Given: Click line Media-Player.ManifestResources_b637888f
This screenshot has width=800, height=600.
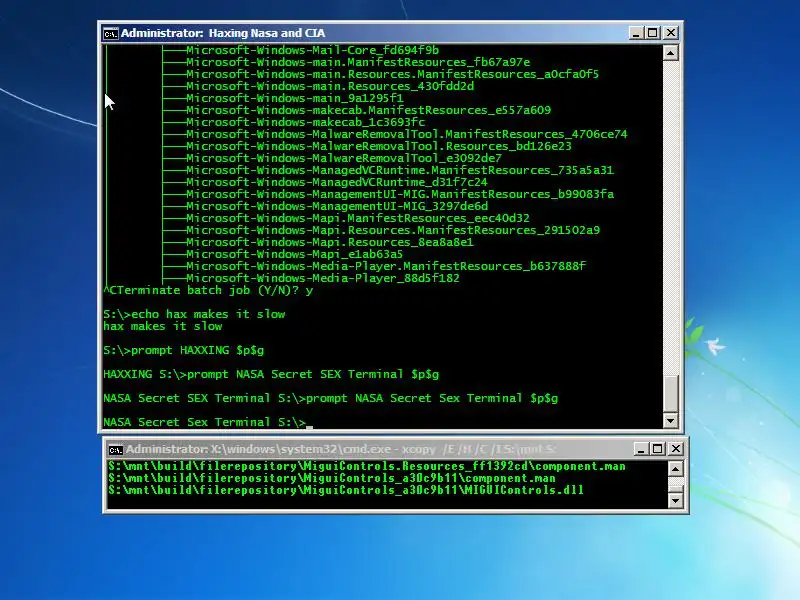Looking at the screenshot, I should (x=386, y=266).
